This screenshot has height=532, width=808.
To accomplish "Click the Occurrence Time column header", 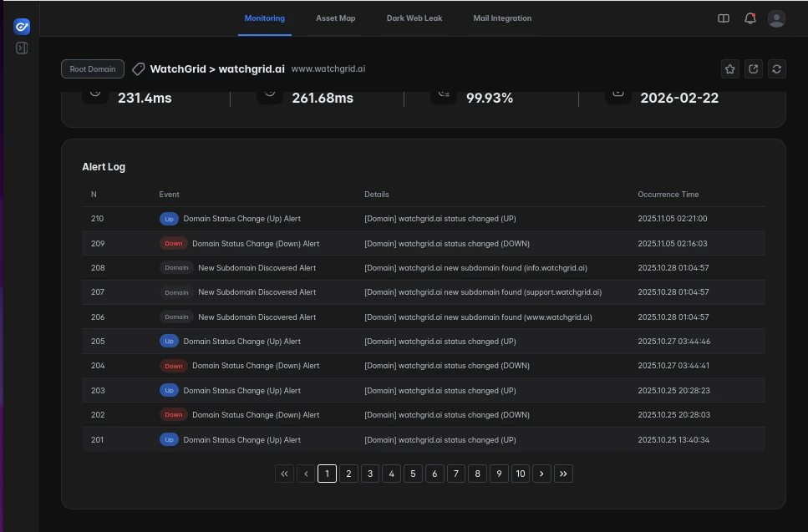I will pyautogui.click(x=668, y=195).
